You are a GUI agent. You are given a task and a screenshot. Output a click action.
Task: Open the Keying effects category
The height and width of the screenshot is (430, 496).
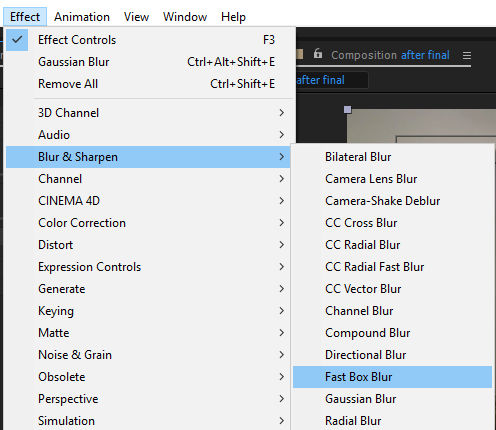pyautogui.click(x=148, y=311)
